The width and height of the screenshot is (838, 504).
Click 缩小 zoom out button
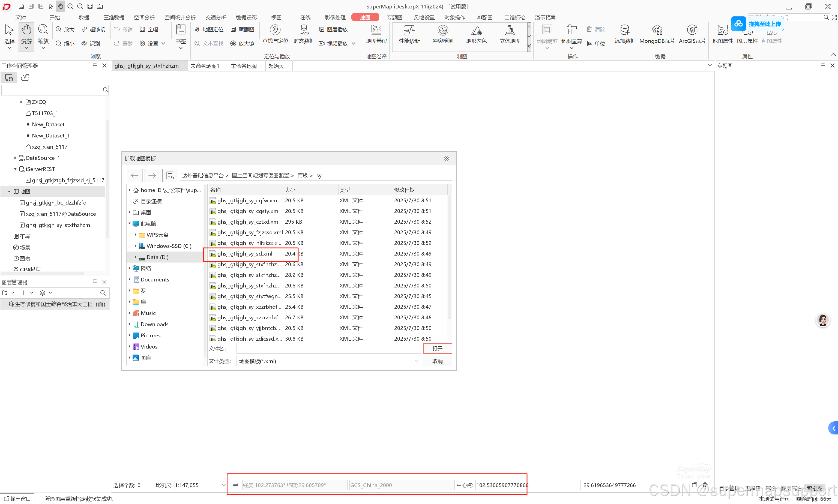pos(65,43)
